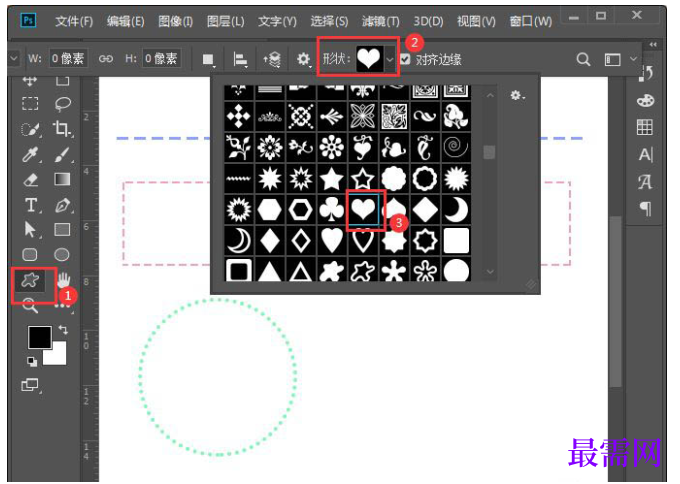Open the 选择(S) menu
This screenshot has width=680, height=484.
[x=329, y=21]
